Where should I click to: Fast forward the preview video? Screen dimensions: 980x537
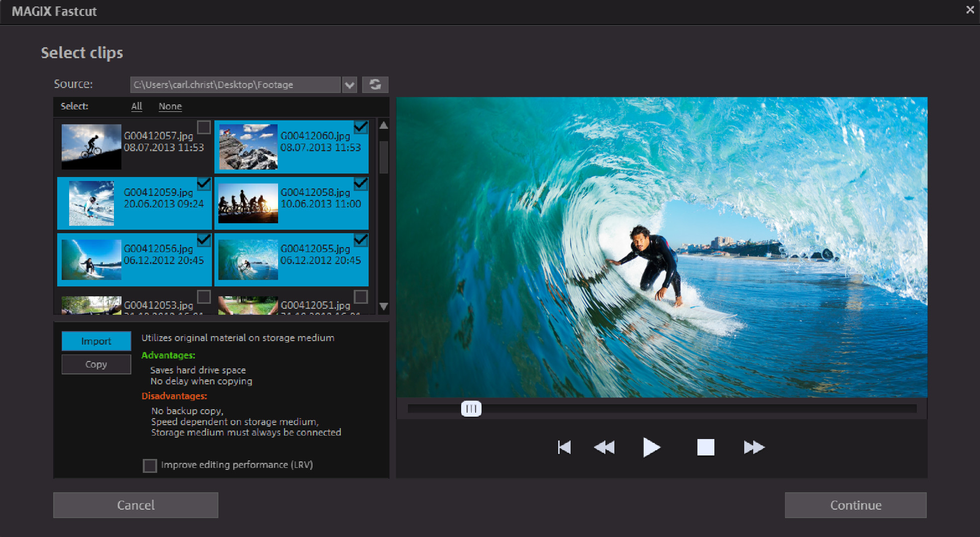pos(754,447)
